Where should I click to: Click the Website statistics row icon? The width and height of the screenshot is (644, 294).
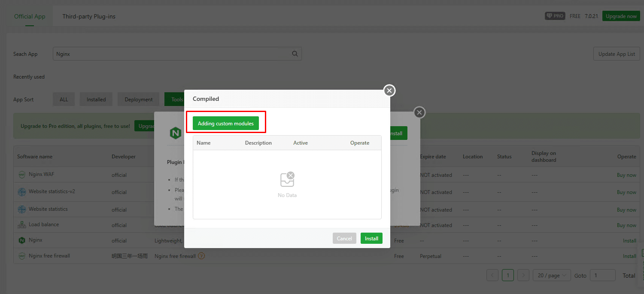(22, 209)
